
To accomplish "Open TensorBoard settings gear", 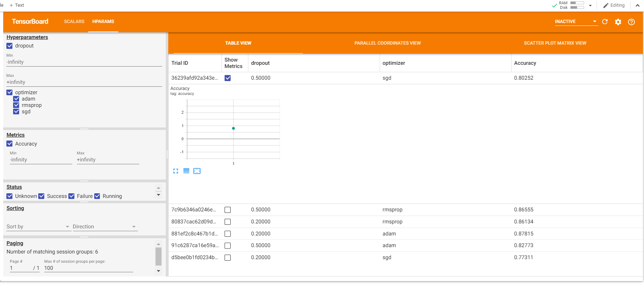I will (618, 22).
